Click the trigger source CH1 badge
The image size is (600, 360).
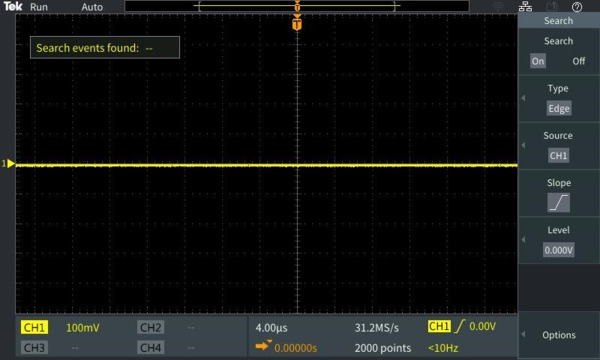[439, 326]
